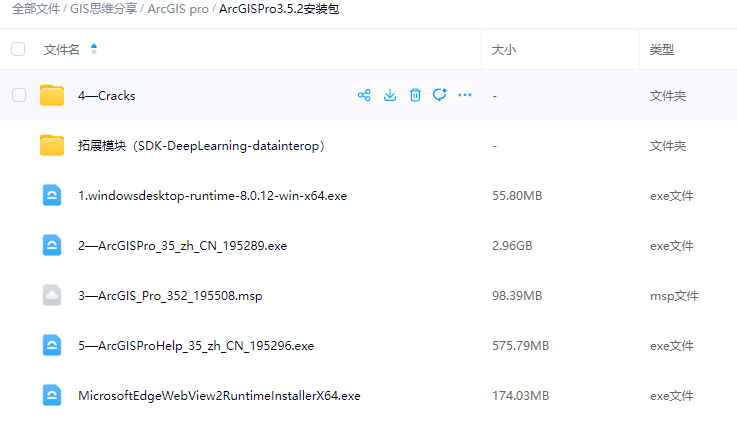Select 1.windowsdesktop-runtime-8.0.12-win-x64.exe file name
737x424 pixels.
point(212,196)
